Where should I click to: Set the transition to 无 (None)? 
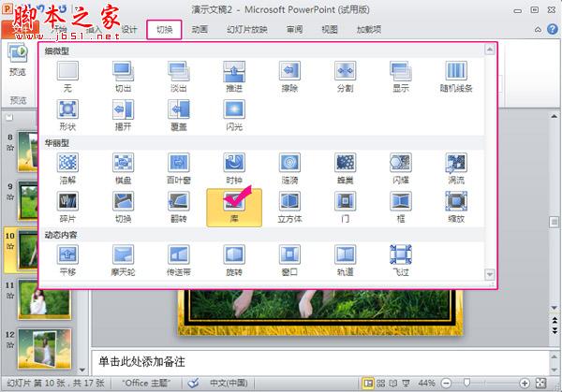point(67,75)
